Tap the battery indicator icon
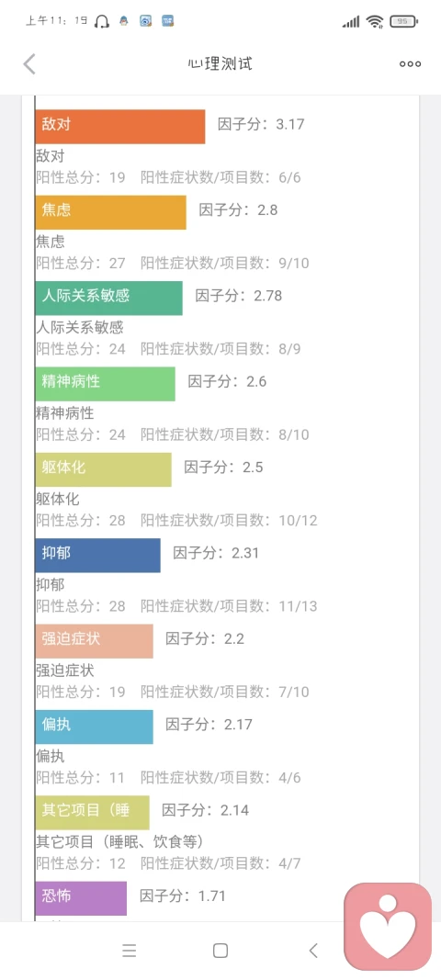 coord(402,22)
